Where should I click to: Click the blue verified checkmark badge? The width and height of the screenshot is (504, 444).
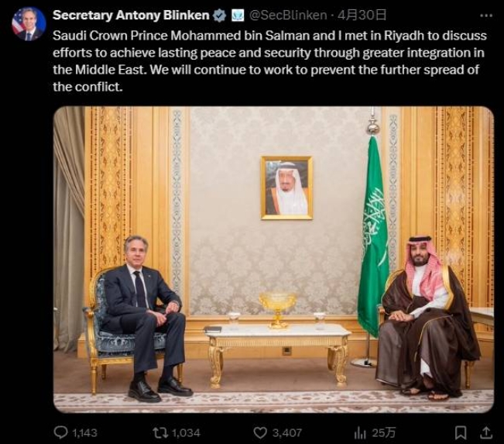click(220, 15)
